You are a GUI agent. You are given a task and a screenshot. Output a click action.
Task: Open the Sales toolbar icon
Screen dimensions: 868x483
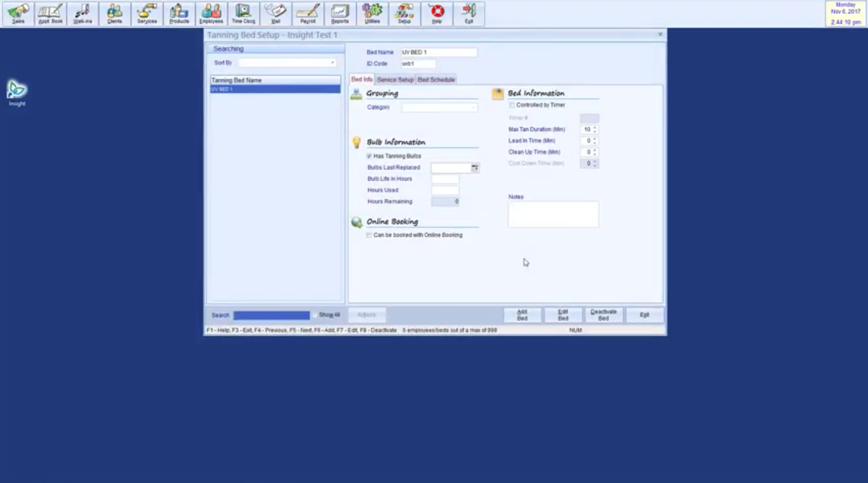tap(18, 14)
